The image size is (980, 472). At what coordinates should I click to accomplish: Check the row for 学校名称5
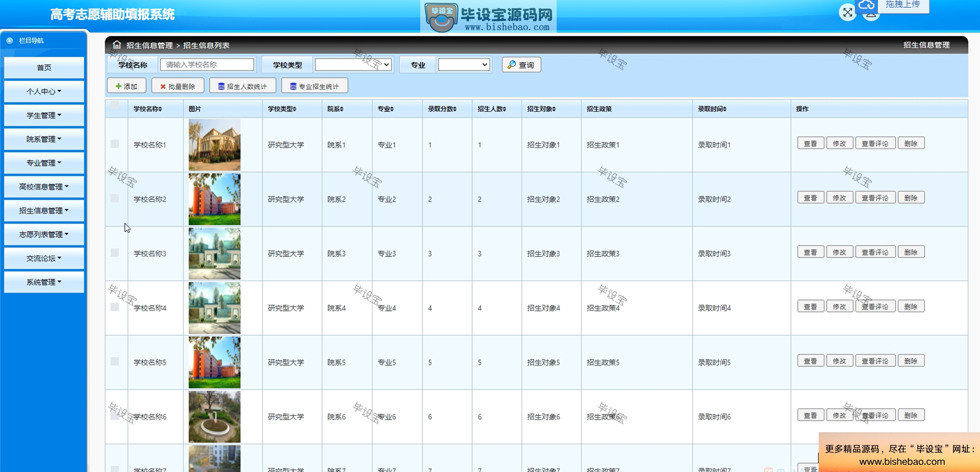(115, 361)
